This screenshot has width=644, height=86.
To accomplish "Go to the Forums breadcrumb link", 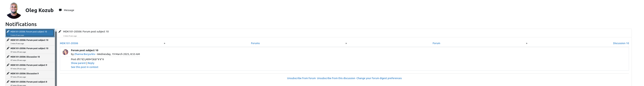I will point(255,43).
